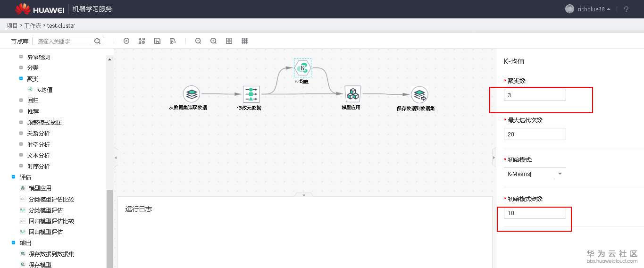
Task: Expand the 文本分析 category
Action: pyautogui.click(x=21, y=155)
